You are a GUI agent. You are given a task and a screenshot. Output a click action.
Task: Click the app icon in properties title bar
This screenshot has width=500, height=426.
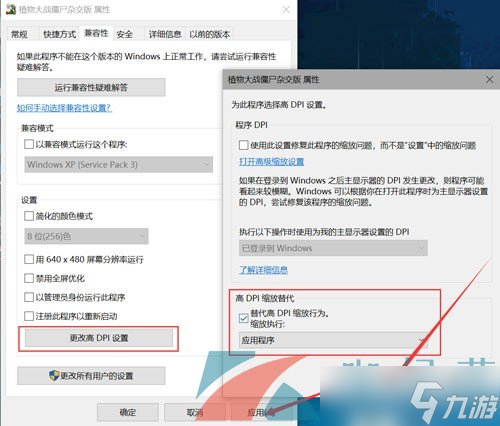pyautogui.click(x=11, y=9)
